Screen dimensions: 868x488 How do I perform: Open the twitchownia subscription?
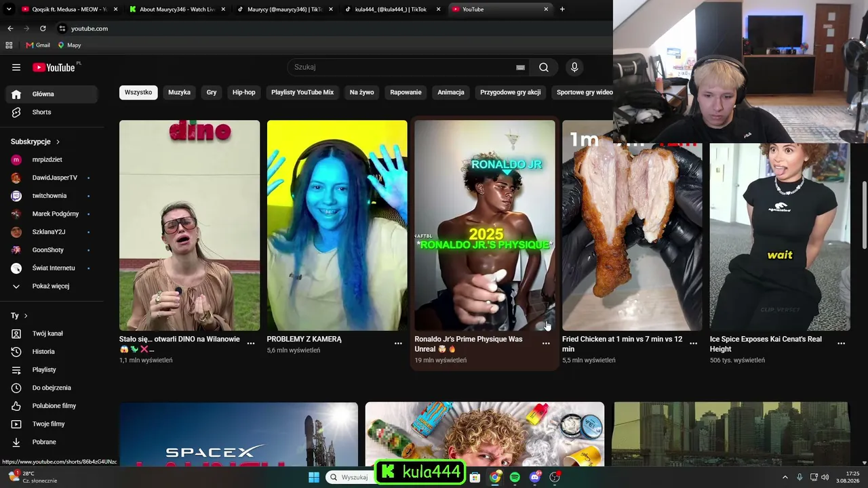point(52,196)
